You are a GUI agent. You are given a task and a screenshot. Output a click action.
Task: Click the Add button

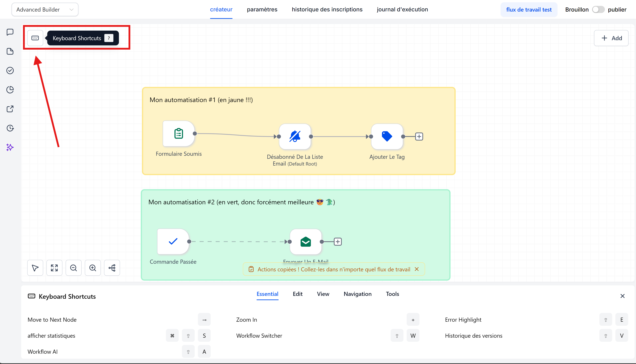click(611, 38)
